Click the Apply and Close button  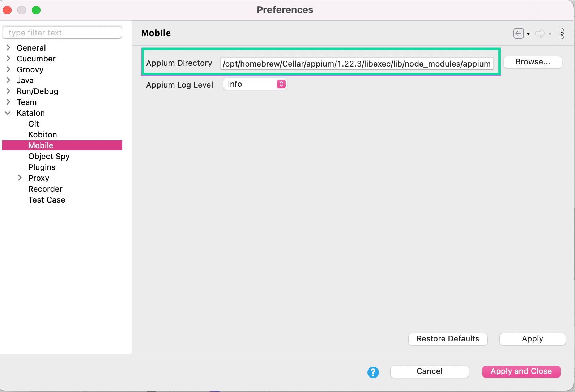[x=521, y=371]
